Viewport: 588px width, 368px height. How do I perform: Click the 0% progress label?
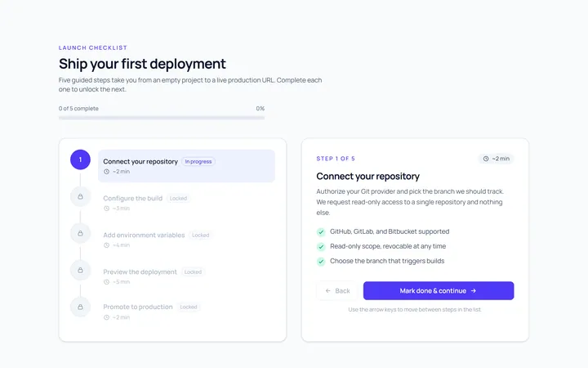coord(261,109)
